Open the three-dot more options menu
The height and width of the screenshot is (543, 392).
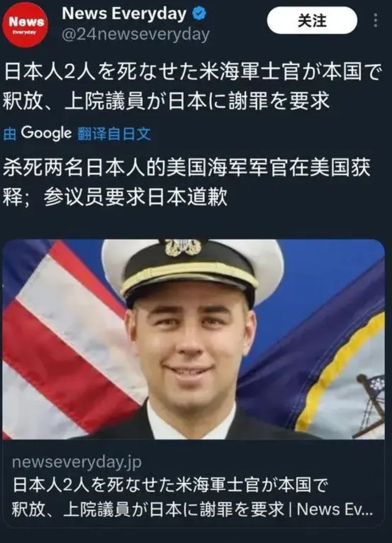[x=376, y=21]
